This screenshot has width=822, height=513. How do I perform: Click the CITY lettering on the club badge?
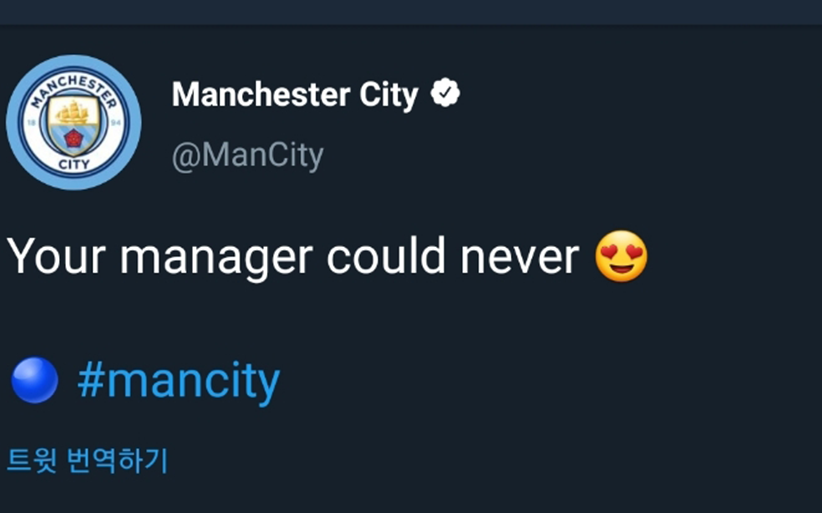(73, 165)
